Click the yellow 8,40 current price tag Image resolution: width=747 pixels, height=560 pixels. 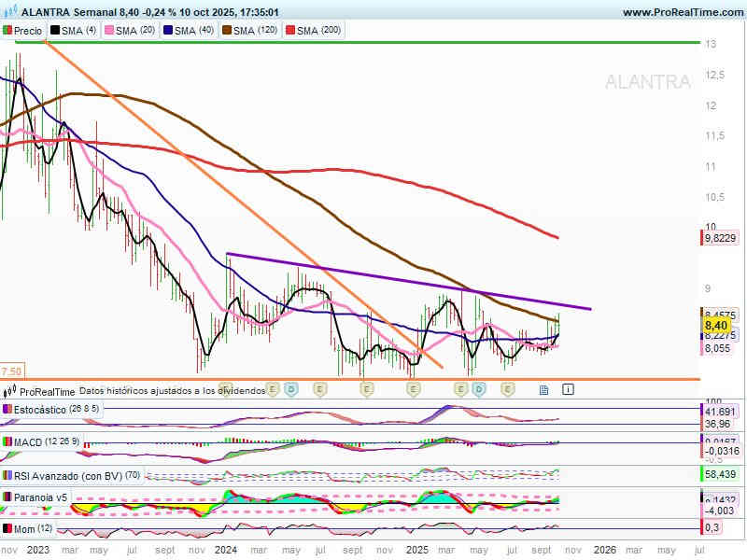click(x=715, y=325)
